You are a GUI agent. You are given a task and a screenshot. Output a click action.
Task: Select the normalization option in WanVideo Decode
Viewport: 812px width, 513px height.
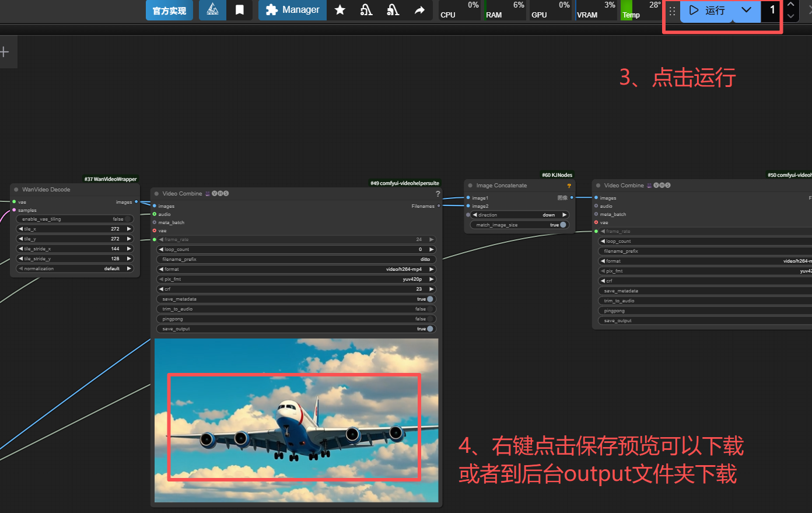(x=75, y=268)
